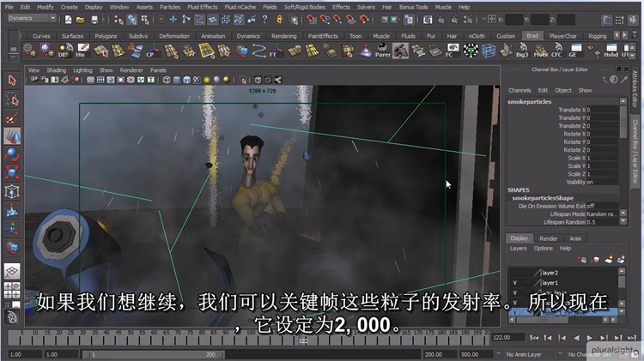Click the Scale tool icon
This screenshot has width=644, height=361.
(12, 173)
